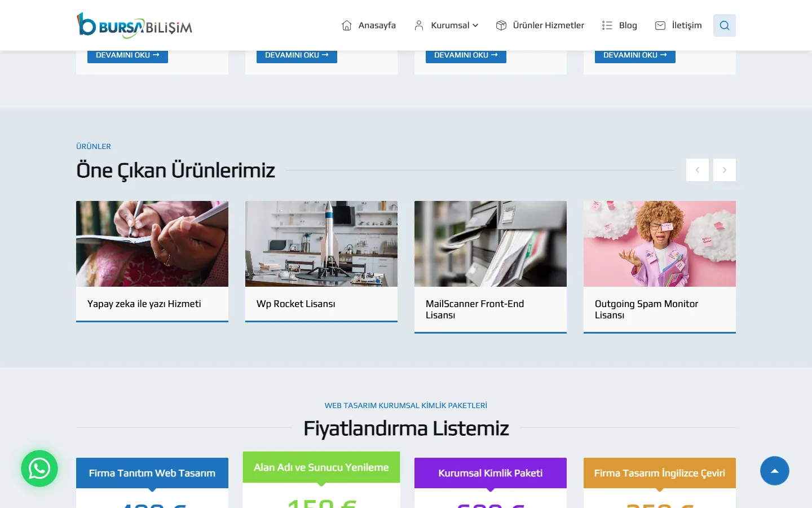Click the ÜRÜNLER section label
The width and height of the screenshot is (812, 508).
click(x=94, y=146)
